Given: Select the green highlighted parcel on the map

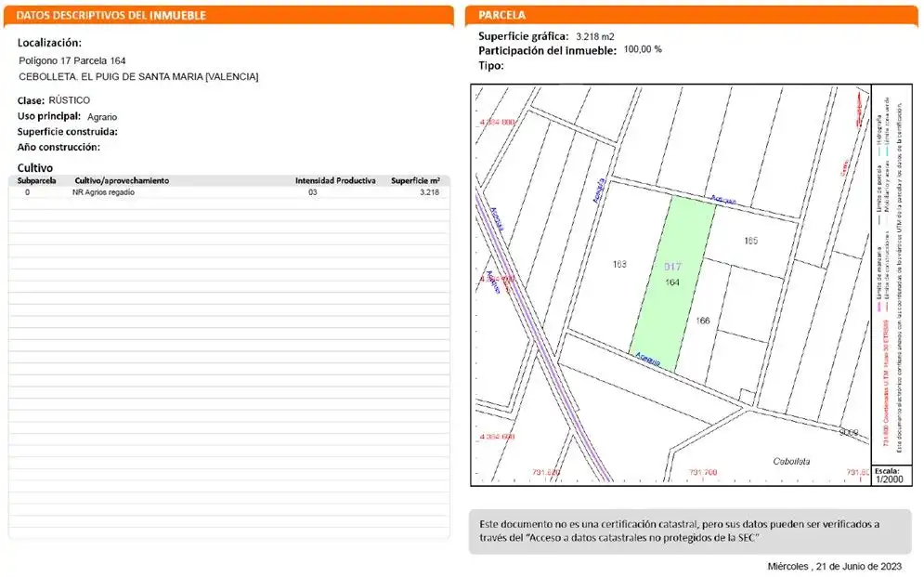Looking at the screenshot, I should [673, 283].
